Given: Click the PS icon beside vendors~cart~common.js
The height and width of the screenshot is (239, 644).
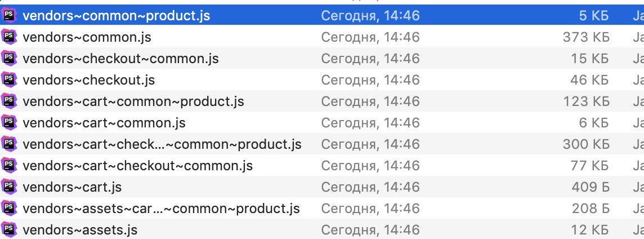Looking at the screenshot, I should (8, 122).
